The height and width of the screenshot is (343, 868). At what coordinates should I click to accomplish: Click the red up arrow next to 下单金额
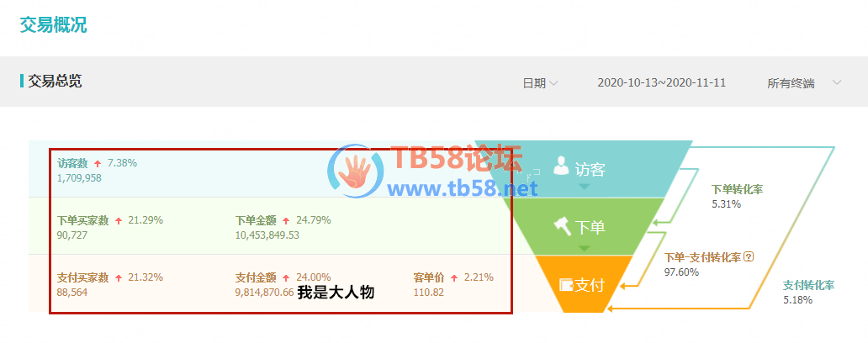(x=286, y=221)
